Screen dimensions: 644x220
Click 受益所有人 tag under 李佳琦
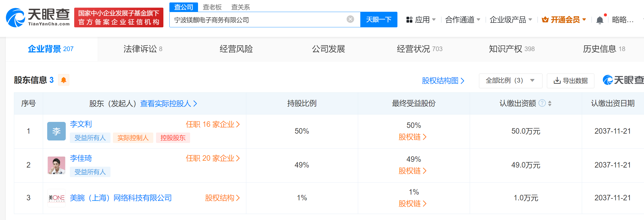[x=90, y=172]
